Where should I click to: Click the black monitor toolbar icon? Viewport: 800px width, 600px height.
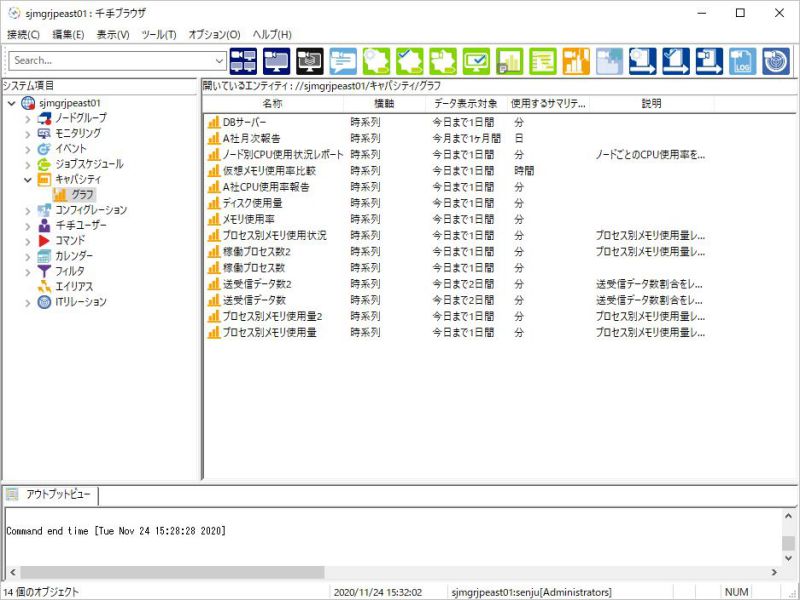click(310, 61)
